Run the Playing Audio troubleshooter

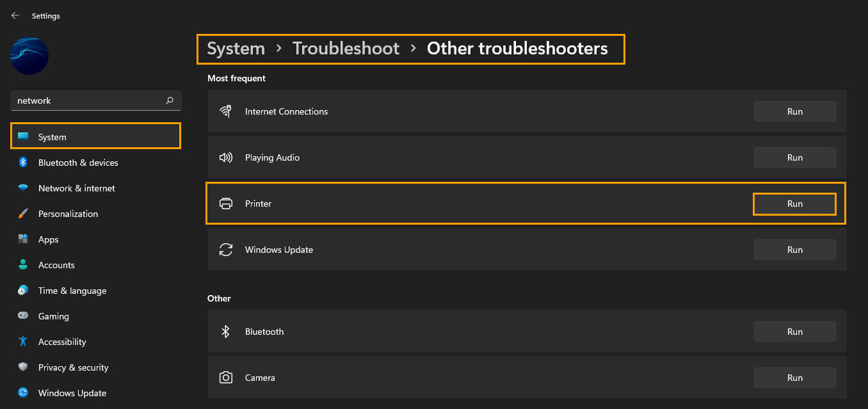pyautogui.click(x=794, y=157)
